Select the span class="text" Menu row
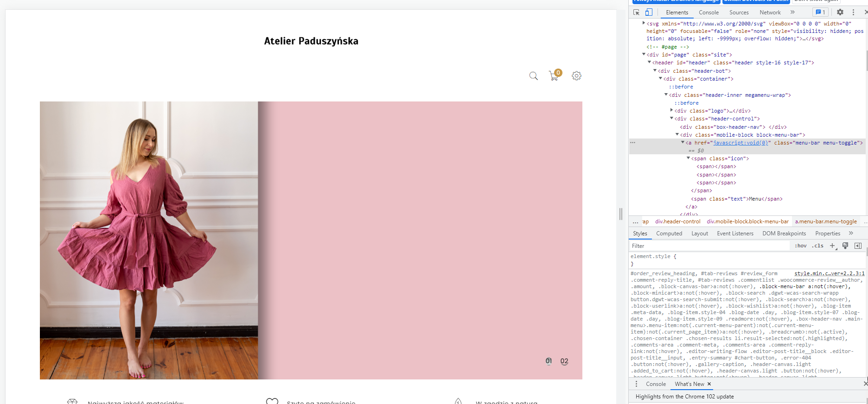Screen dimensions: 868x404 tap(736, 199)
